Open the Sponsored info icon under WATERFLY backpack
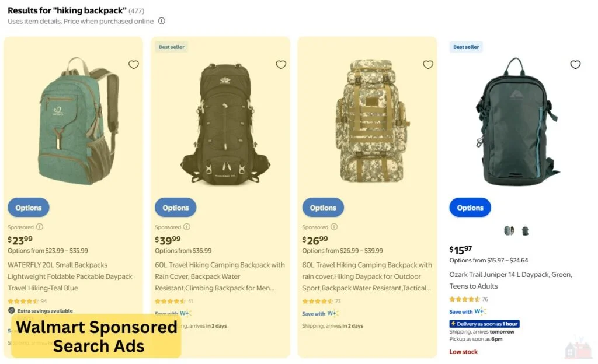The width and height of the screenshot is (598, 364). [x=40, y=227]
